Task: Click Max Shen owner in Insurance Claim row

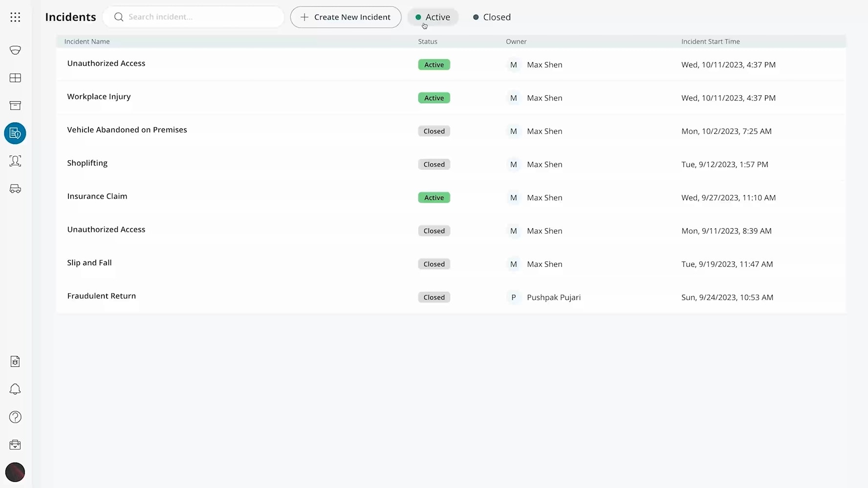Action: coord(544,198)
